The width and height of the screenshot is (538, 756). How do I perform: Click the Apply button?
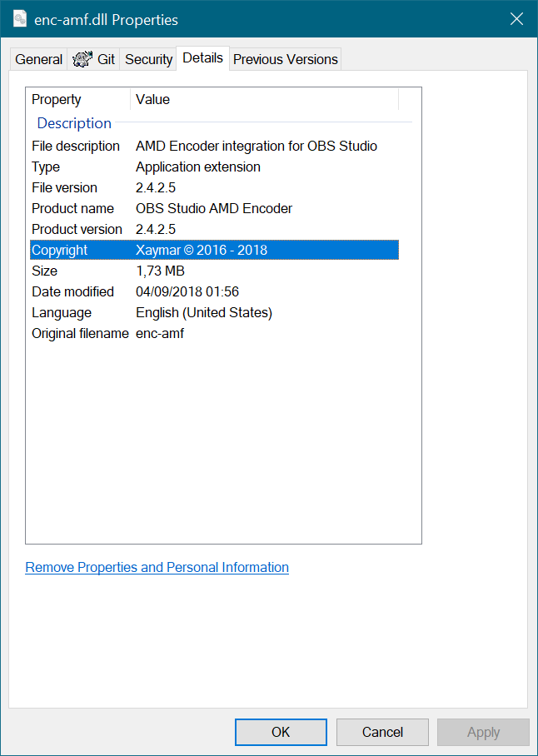(483, 732)
